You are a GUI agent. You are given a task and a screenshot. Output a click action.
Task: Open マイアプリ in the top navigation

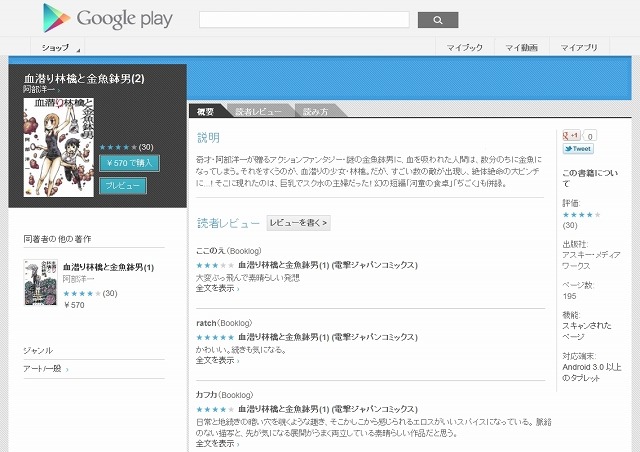tap(579, 47)
